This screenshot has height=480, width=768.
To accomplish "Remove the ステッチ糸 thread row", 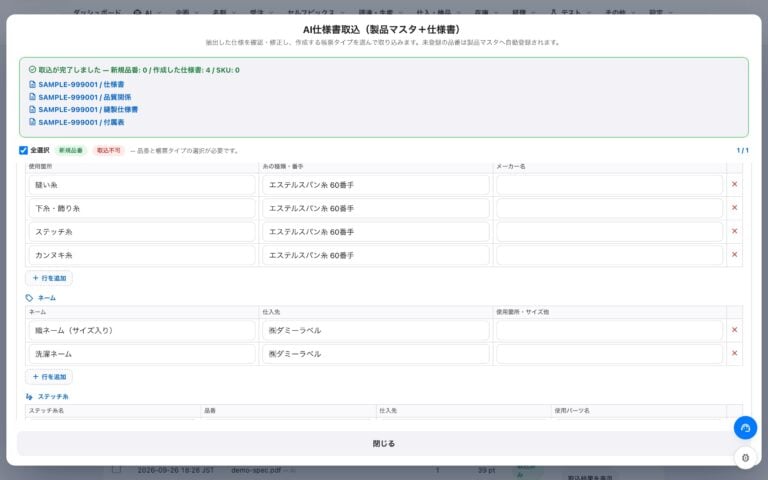I will pyautogui.click(x=734, y=231).
